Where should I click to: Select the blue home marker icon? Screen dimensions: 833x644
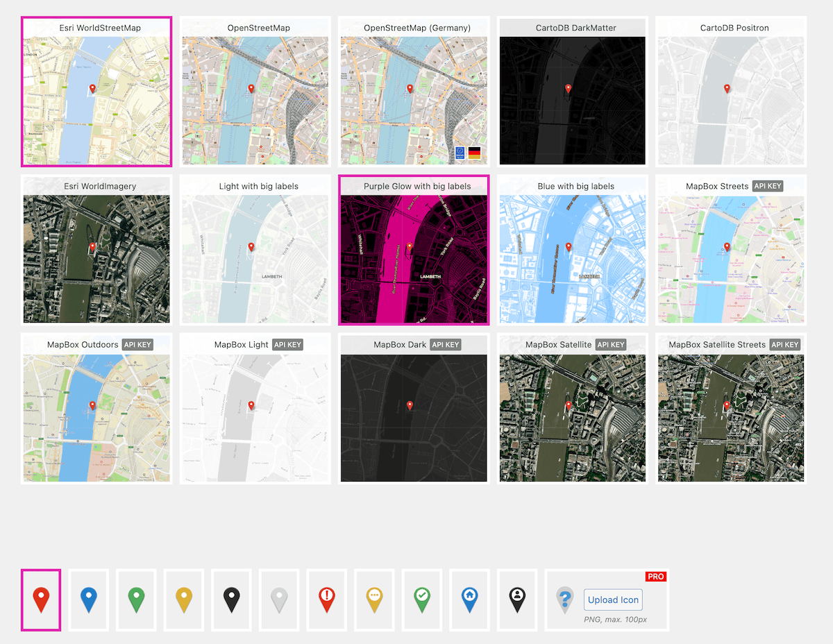[469, 600]
